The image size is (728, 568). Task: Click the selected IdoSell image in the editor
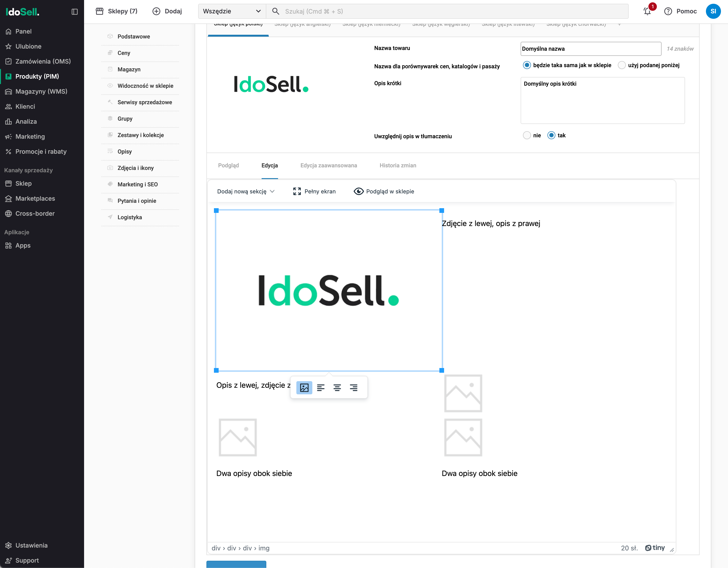pyautogui.click(x=329, y=290)
